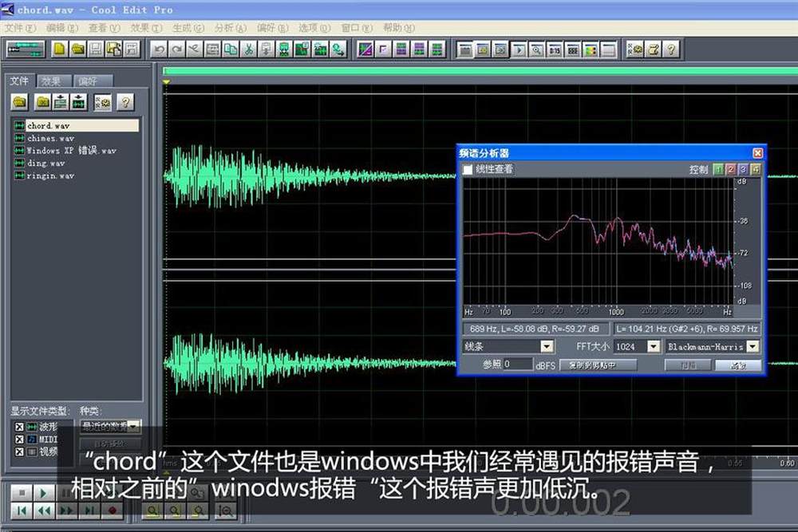Switch to multitrack view using waveform toggle icon
Viewport: 798px width, 532px height.
tap(25, 49)
